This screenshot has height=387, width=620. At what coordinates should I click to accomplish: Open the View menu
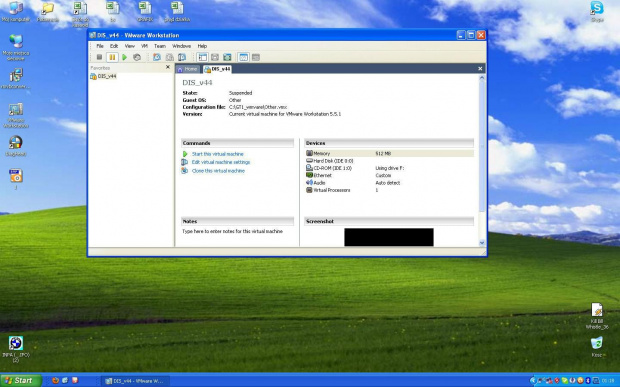[x=130, y=46]
